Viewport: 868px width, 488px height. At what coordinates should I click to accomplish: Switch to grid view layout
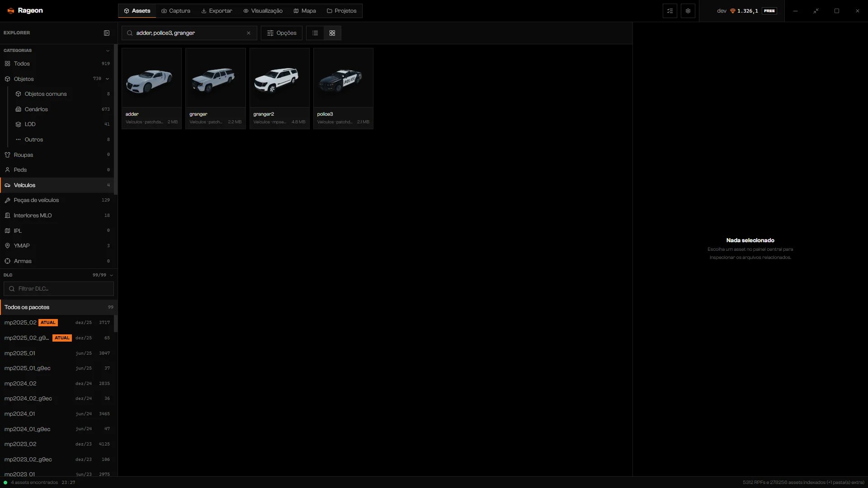click(x=332, y=33)
